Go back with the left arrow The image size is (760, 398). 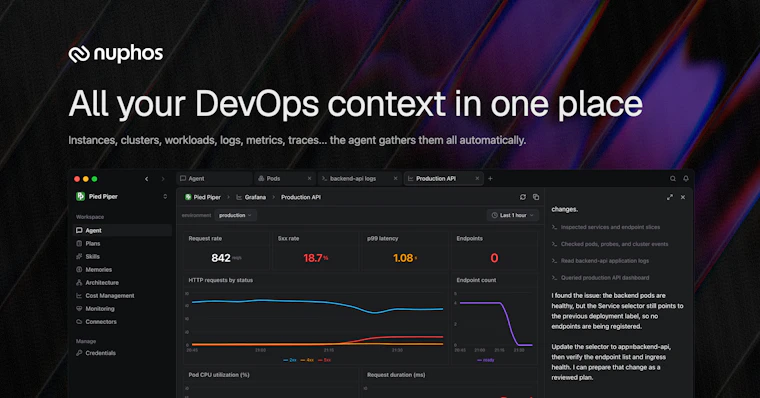pos(147,179)
